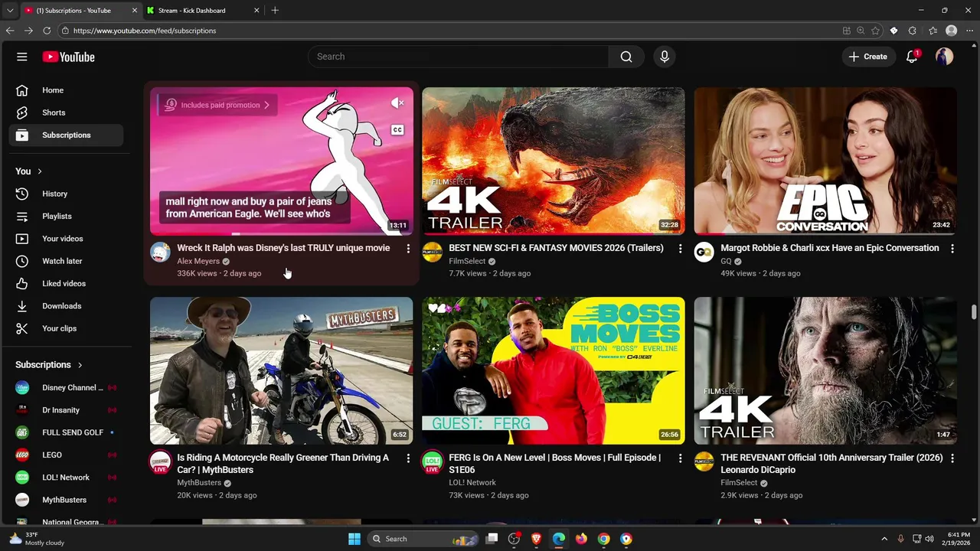Open History in the sidebar
This screenshot has width=980, height=551.
coord(66,194)
